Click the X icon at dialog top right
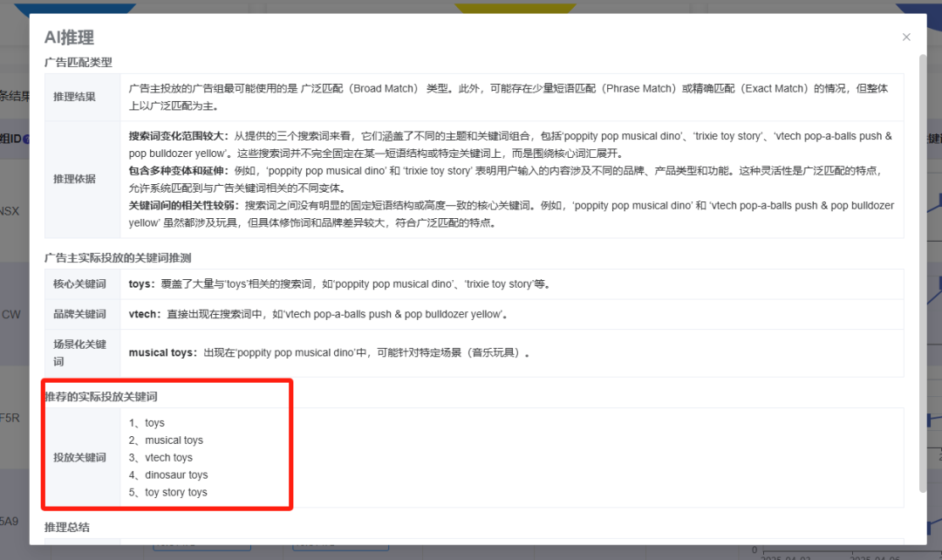The width and height of the screenshot is (942, 560). point(906,37)
